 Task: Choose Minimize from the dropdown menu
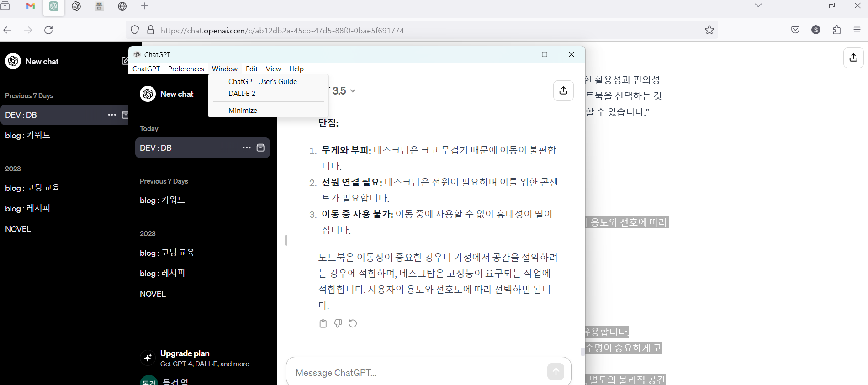[269, 110]
